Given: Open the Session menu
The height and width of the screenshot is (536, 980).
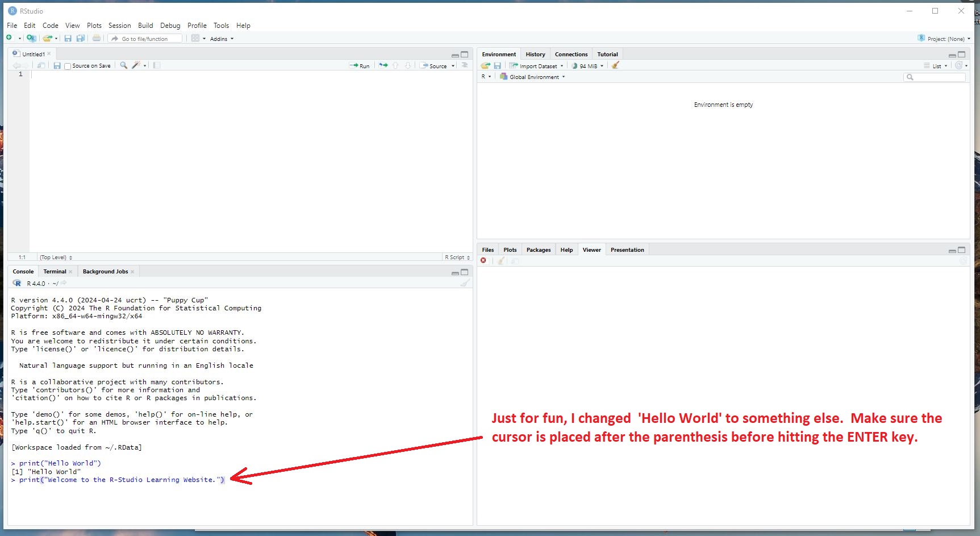Looking at the screenshot, I should (x=119, y=26).
